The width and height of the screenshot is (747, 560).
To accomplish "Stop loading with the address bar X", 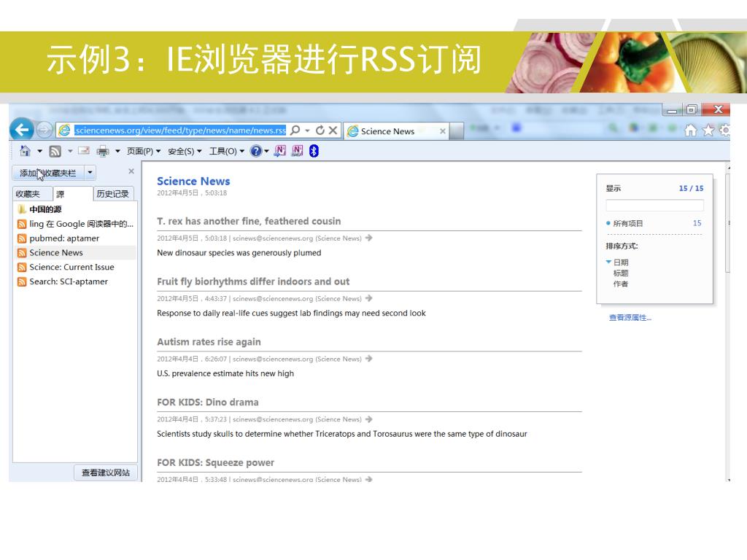I will click(333, 130).
